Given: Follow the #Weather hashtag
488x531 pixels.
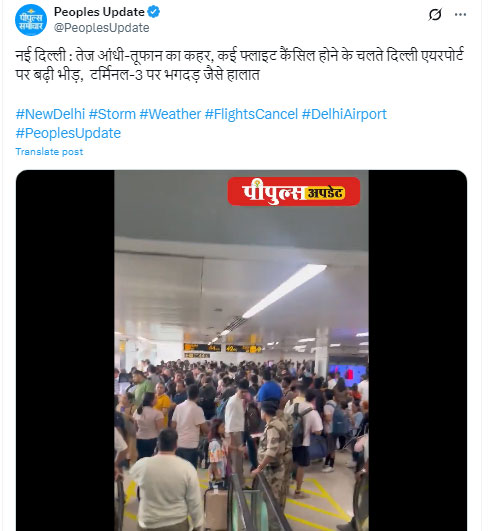Looking at the screenshot, I should click(x=170, y=114).
